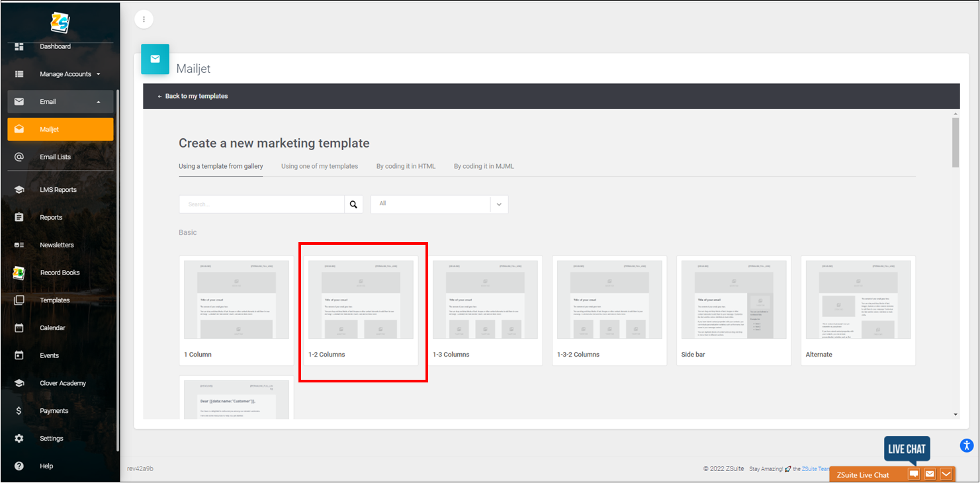Click the LIVE CHAT speech bubble button
This screenshot has height=483, width=980.
(x=907, y=449)
